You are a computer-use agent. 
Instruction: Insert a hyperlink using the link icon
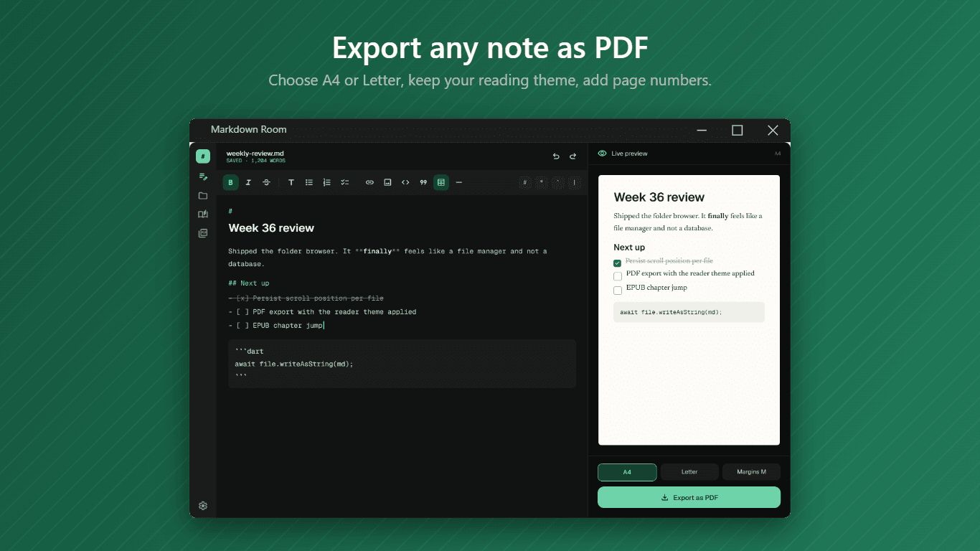point(369,182)
